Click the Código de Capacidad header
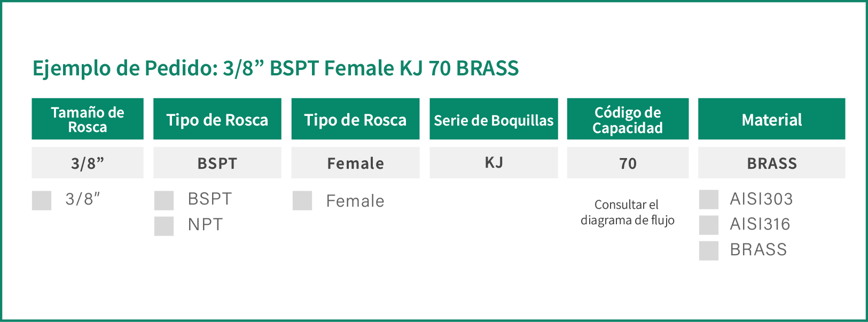The height and width of the screenshot is (322, 868). pyautogui.click(x=628, y=119)
